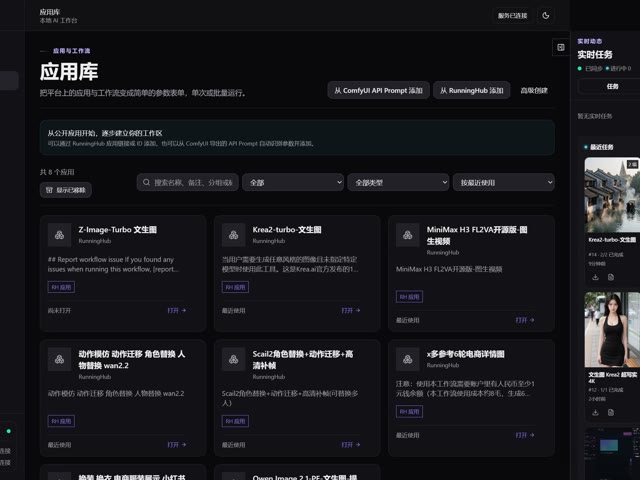Click the magnifier icon in the search box
640x480 pixels.
click(146, 182)
